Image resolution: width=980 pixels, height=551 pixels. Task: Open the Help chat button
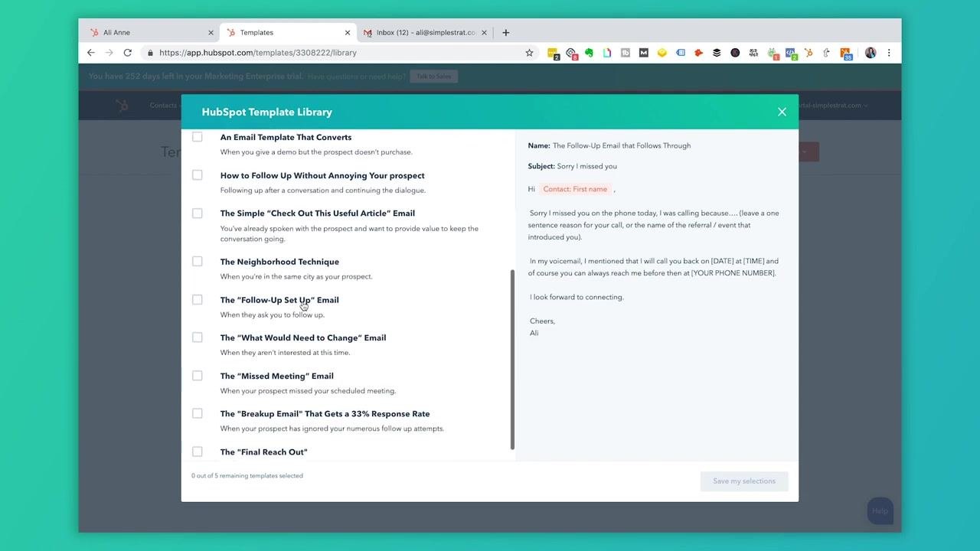(880, 511)
